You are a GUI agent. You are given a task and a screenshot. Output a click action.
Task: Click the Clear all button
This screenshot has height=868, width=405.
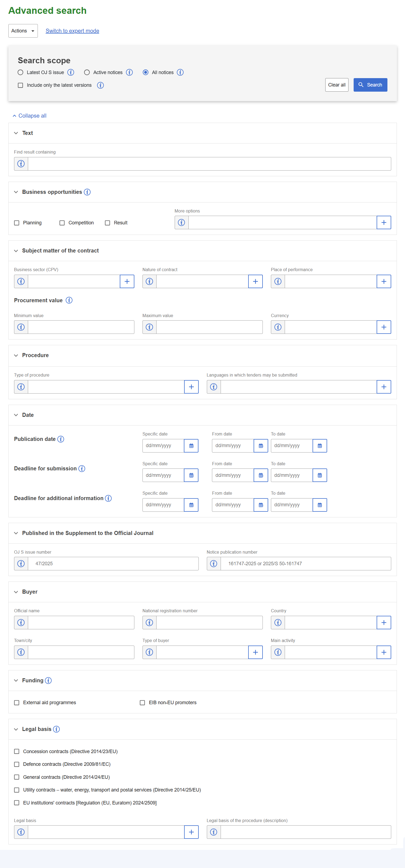[337, 85]
